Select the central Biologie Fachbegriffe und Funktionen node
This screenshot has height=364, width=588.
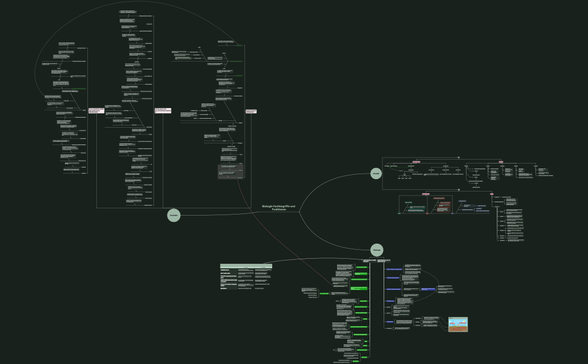pos(278,208)
